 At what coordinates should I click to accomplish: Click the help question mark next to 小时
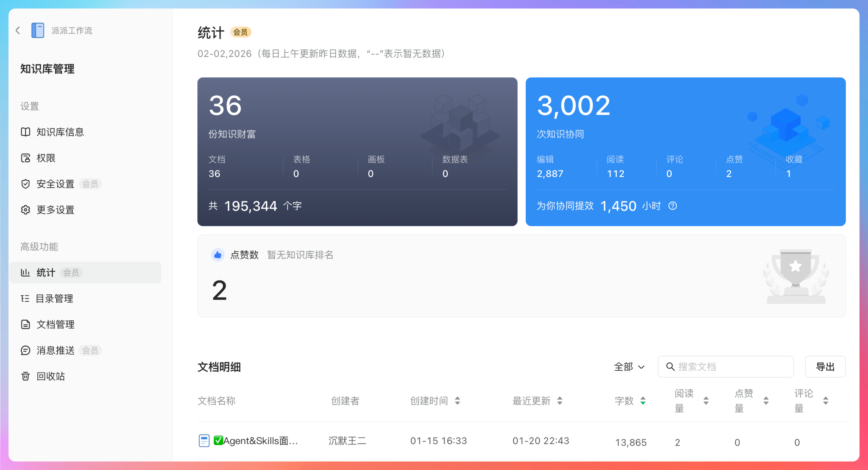[x=672, y=206]
